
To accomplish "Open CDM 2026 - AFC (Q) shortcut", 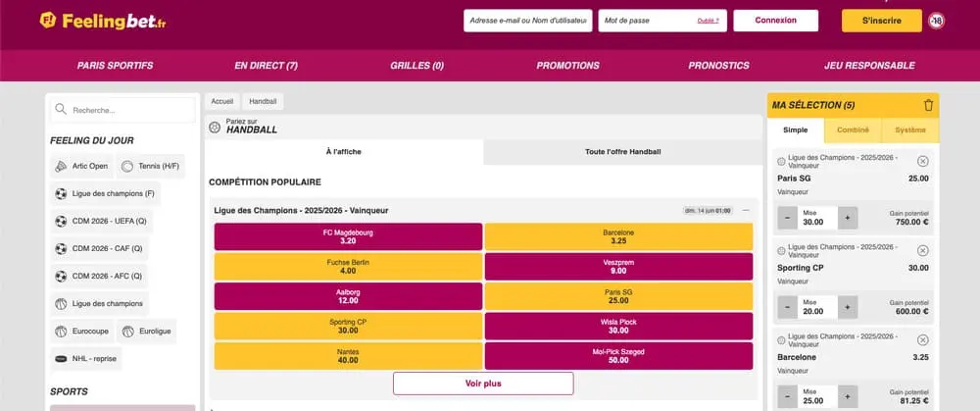I will click(99, 277).
